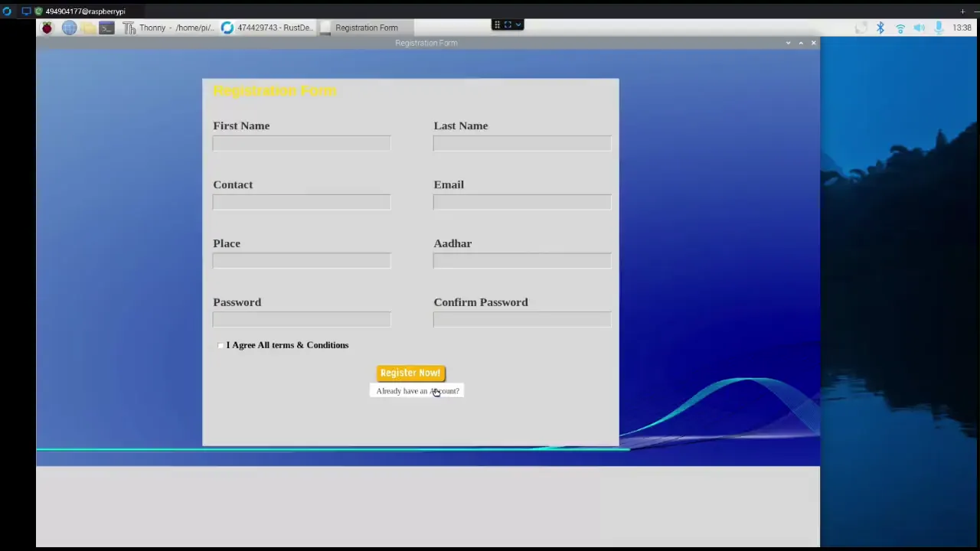Switch to RustDesk taskbar window
The image size is (980, 551).
(x=266, y=28)
